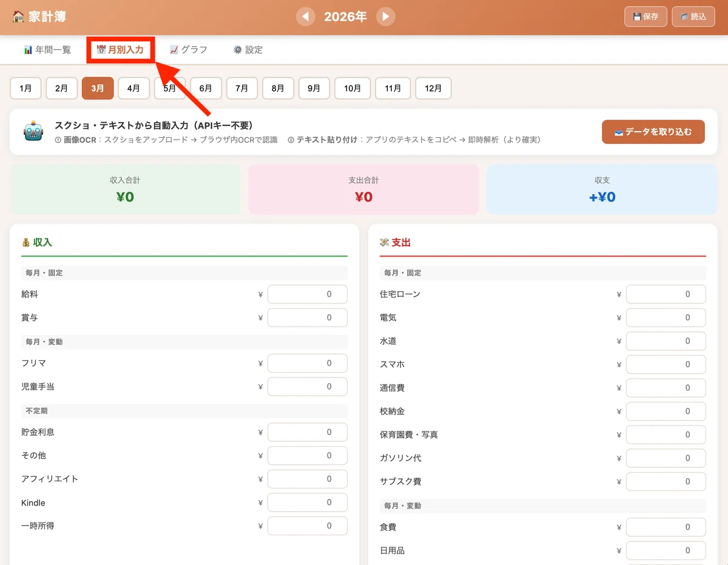The height and width of the screenshot is (565, 728).
Task: Click the robot icon in auto-input banner
Action: click(33, 132)
